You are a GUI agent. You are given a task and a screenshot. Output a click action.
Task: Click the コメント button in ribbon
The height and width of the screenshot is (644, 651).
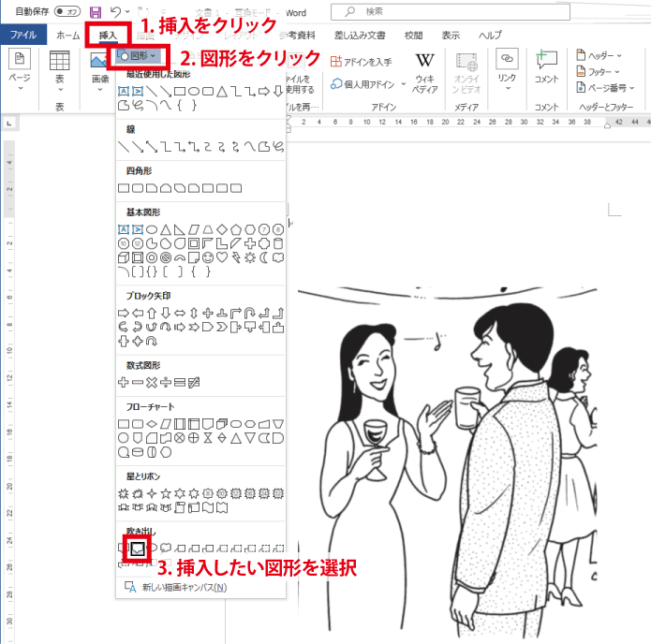click(x=546, y=67)
